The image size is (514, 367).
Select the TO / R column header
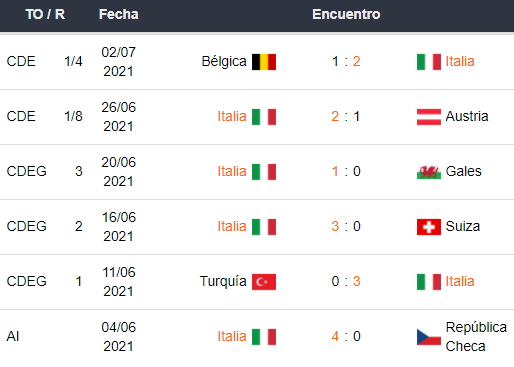45,14
